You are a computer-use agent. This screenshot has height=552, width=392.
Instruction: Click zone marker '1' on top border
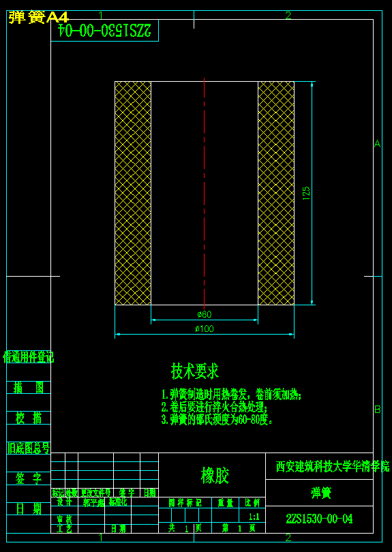[100, 15]
